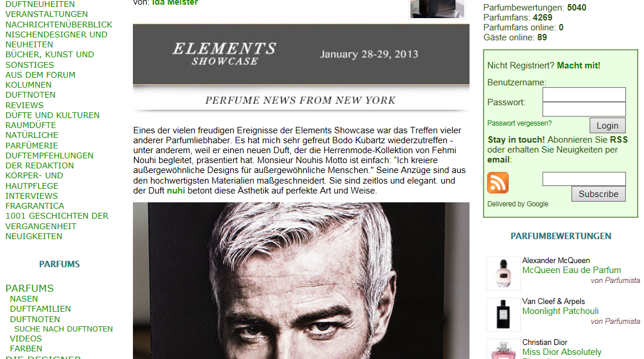Open the RAUMDÜFTE menu item

[31, 125]
